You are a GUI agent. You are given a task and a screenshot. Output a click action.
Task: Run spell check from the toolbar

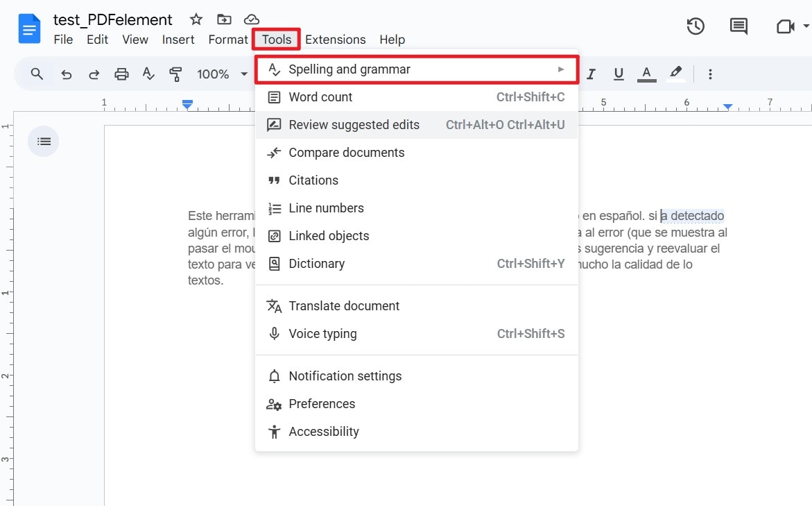point(148,74)
